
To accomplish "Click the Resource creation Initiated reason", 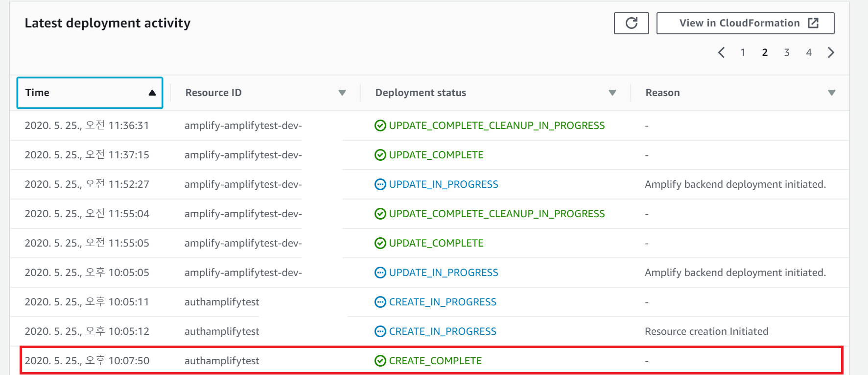I will [706, 331].
